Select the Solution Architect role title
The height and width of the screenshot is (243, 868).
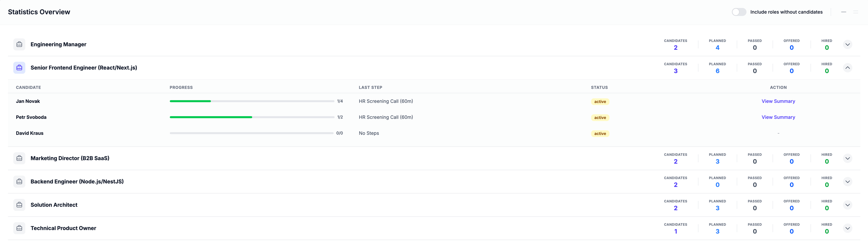54,205
